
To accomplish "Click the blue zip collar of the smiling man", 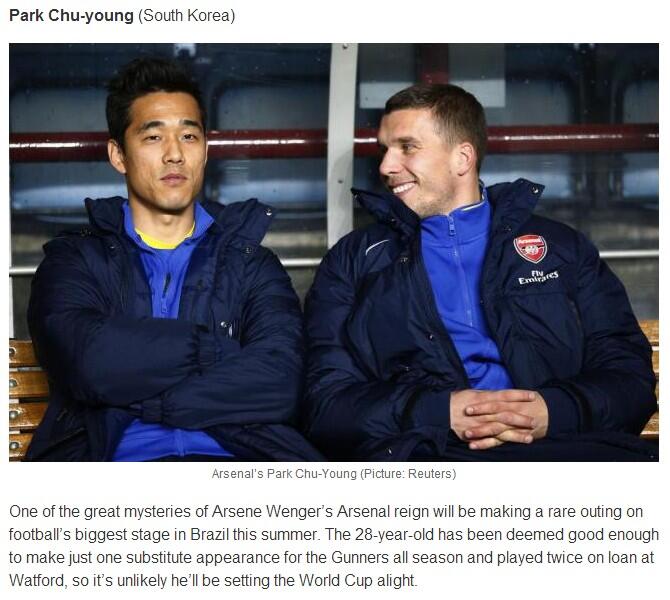I will pos(455,220).
